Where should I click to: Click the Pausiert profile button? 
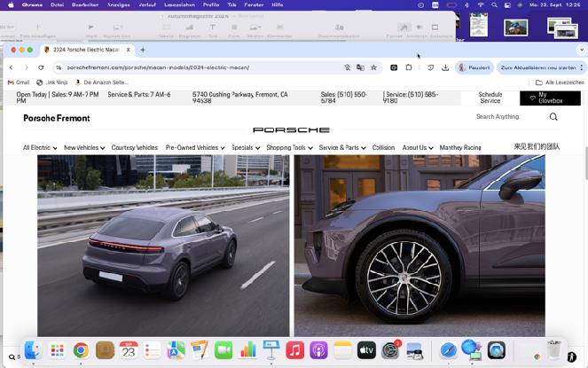tap(474, 67)
